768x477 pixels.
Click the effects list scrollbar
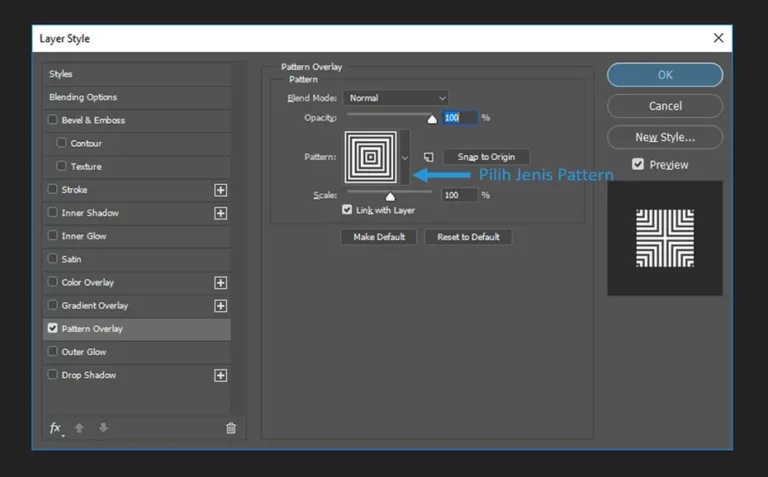tap(239, 239)
